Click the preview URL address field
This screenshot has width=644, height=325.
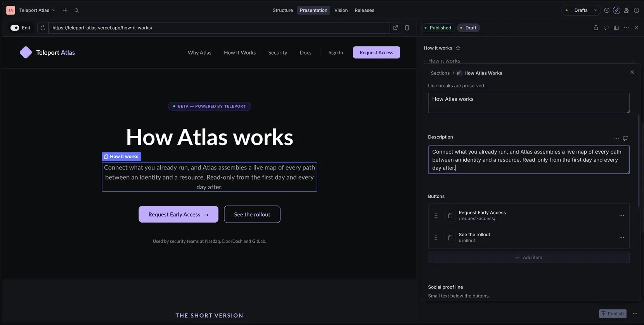point(219,28)
